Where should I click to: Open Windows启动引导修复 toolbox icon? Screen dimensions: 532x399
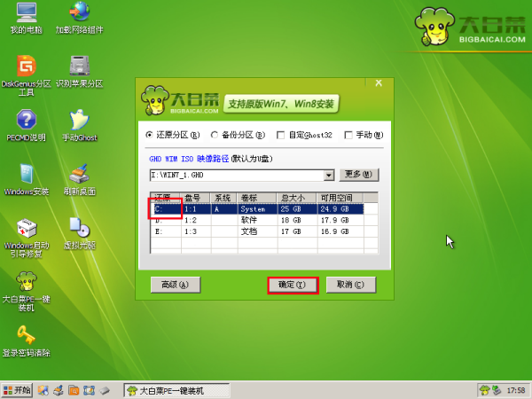tap(27, 228)
